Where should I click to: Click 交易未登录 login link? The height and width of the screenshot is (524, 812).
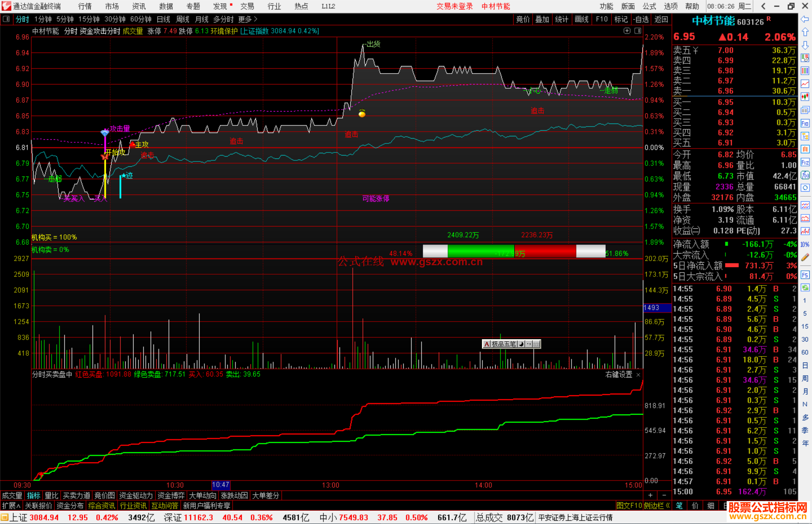[x=454, y=6]
